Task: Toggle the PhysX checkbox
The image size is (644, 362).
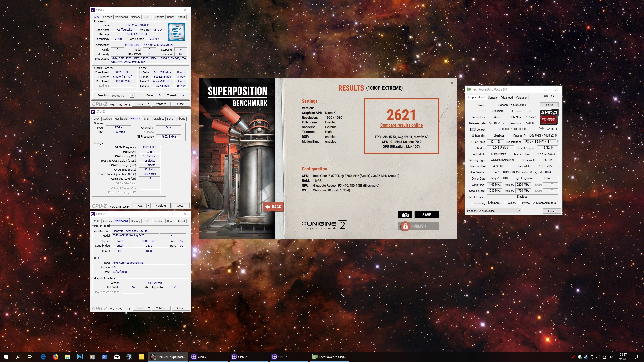Action: pyautogui.click(x=520, y=203)
